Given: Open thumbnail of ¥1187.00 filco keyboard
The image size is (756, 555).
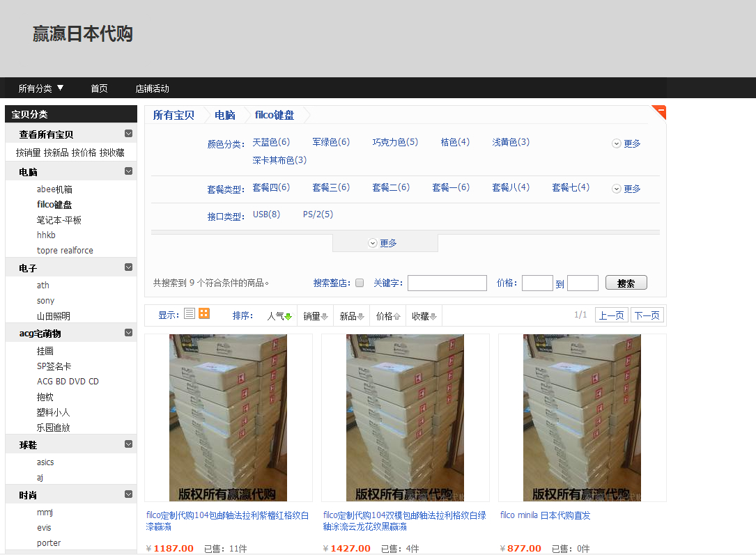Looking at the screenshot, I should [x=228, y=418].
